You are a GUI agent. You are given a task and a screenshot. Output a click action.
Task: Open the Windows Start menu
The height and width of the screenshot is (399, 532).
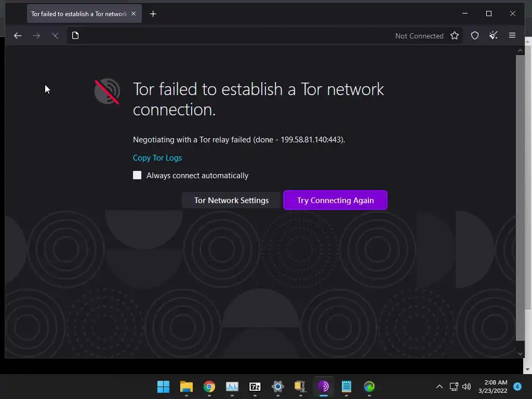tap(163, 387)
